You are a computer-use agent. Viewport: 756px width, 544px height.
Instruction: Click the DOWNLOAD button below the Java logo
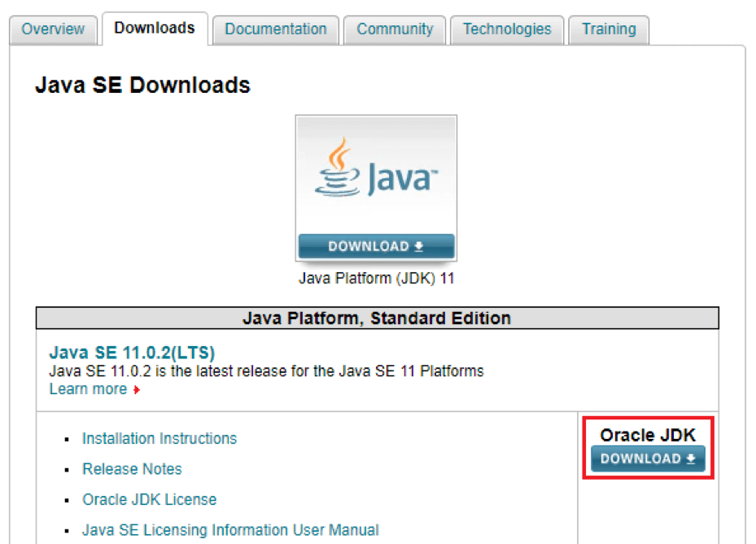pos(376,246)
